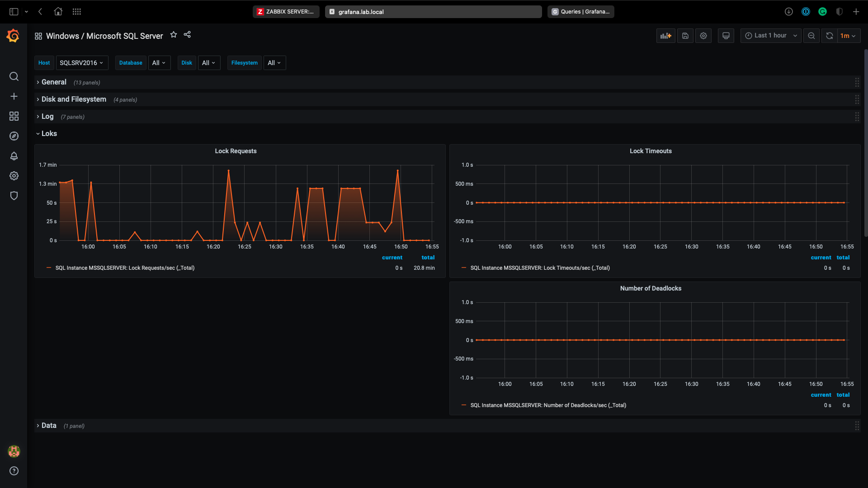The width and height of the screenshot is (868, 488).
Task: Open the Explore compass icon in sidebar
Action: 14,136
